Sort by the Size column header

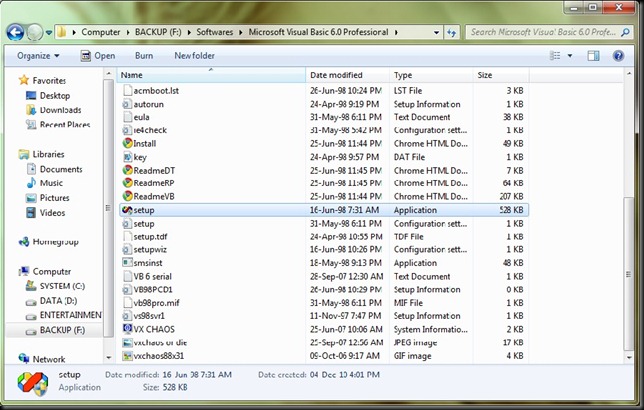point(501,75)
